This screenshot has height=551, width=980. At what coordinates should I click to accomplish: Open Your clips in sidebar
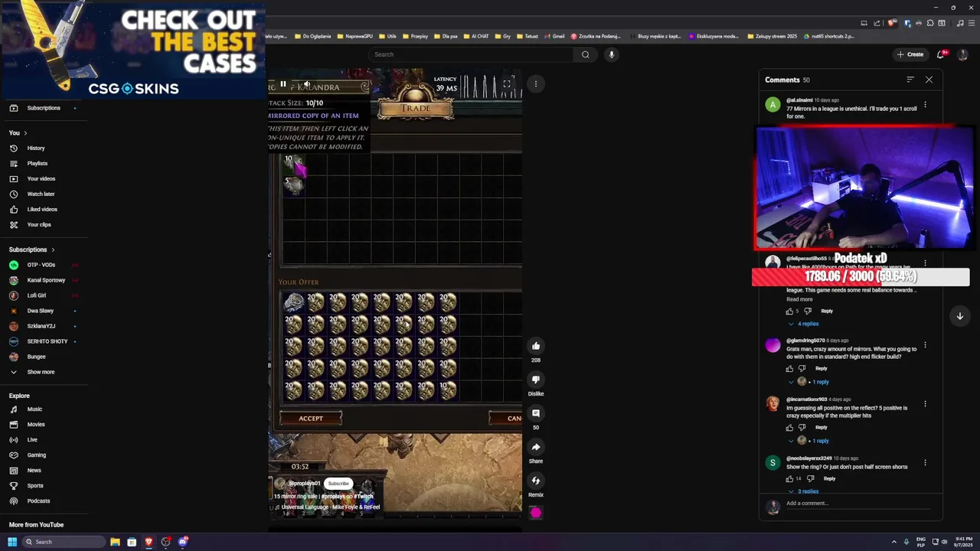pyautogui.click(x=39, y=225)
